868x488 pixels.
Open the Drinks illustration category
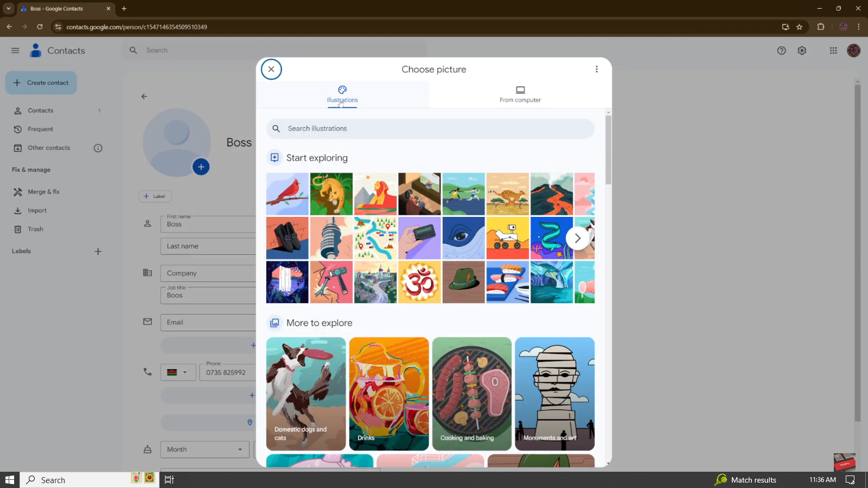pyautogui.click(x=389, y=394)
